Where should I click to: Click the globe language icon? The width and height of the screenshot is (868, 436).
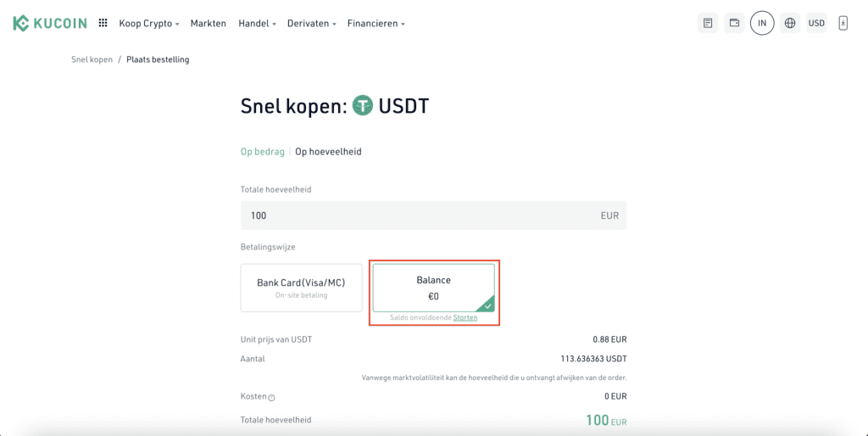[x=790, y=23]
